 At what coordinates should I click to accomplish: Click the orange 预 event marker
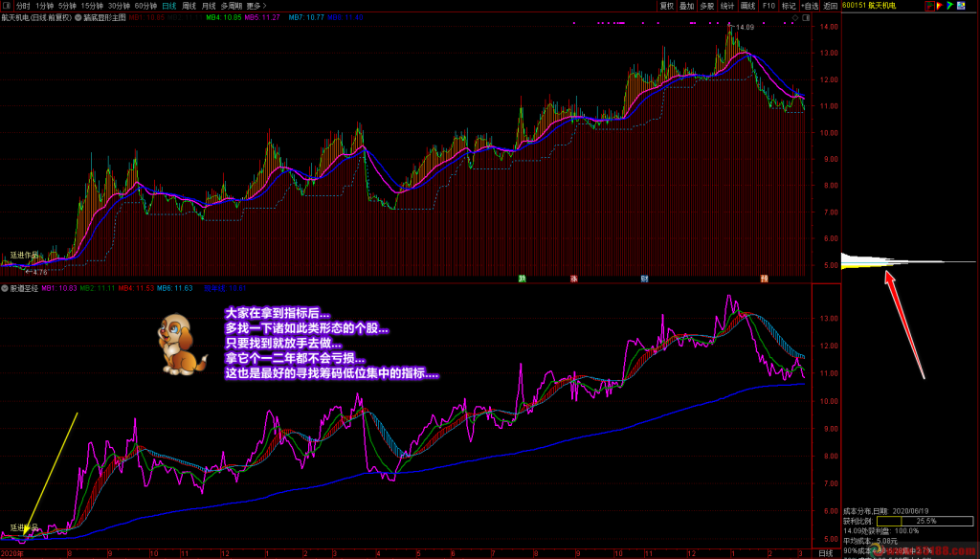764,279
